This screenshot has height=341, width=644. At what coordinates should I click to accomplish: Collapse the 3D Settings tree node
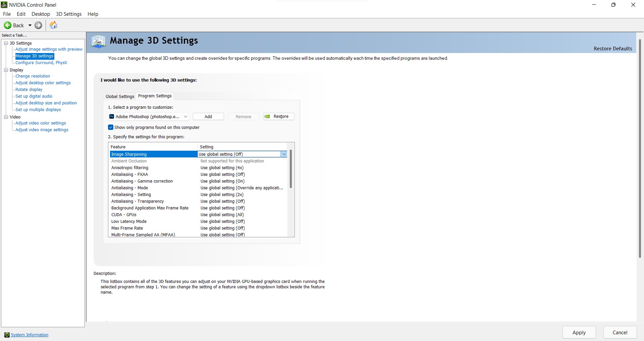click(x=6, y=43)
